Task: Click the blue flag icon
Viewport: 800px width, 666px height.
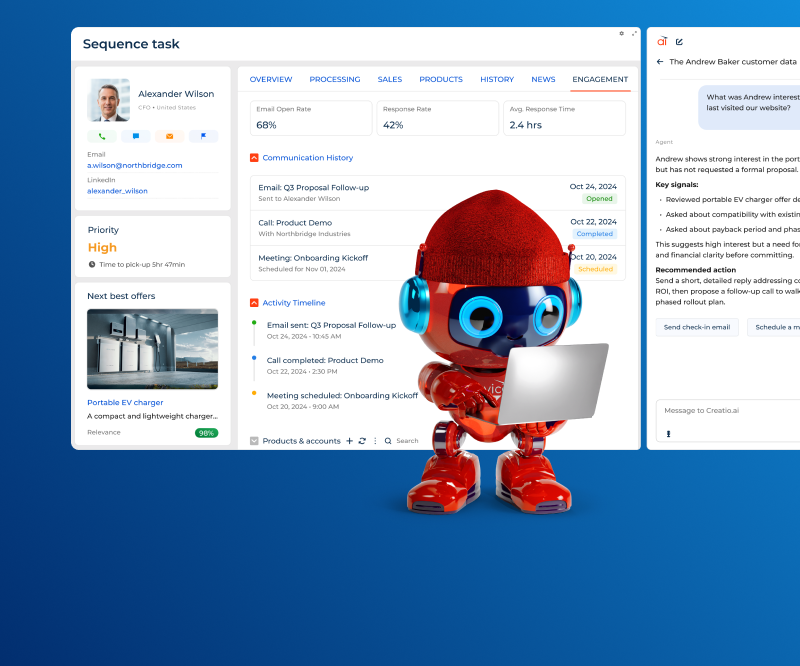Action: pyautogui.click(x=203, y=136)
